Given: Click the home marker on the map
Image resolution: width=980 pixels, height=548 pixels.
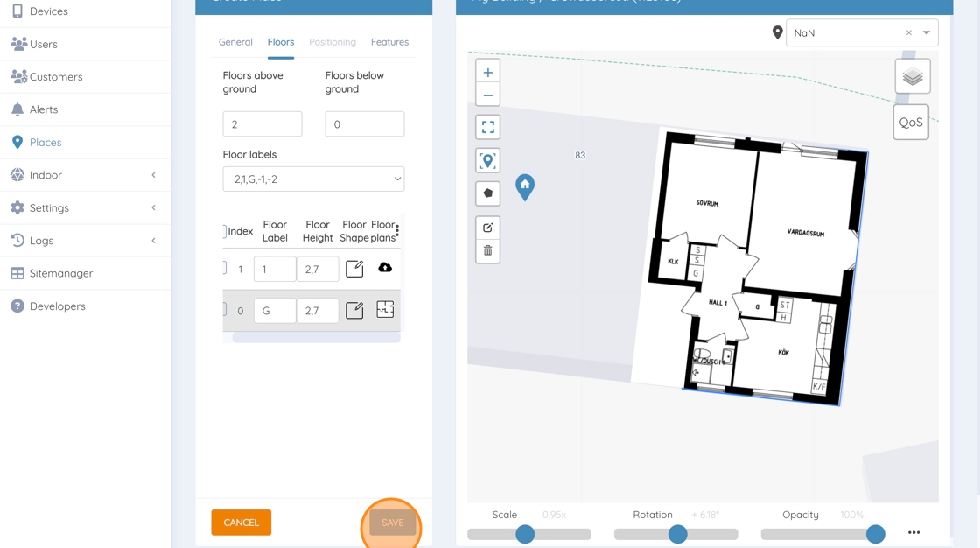Looking at the screenshot, I should [x=525, y=186].
